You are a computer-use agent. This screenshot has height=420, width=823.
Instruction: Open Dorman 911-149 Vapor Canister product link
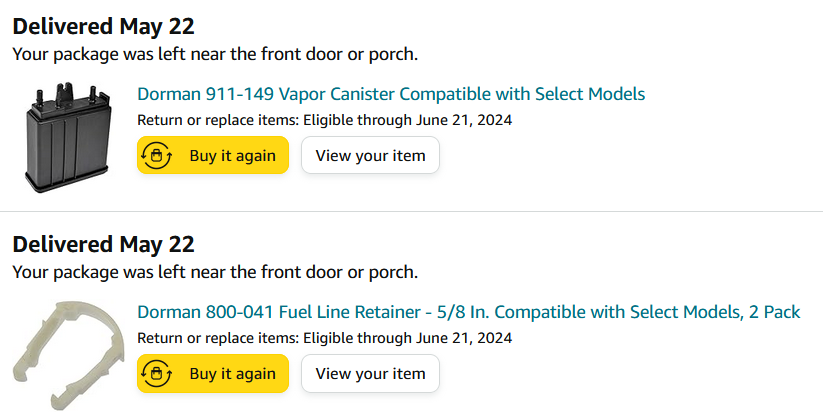click(x=391, y=94)
